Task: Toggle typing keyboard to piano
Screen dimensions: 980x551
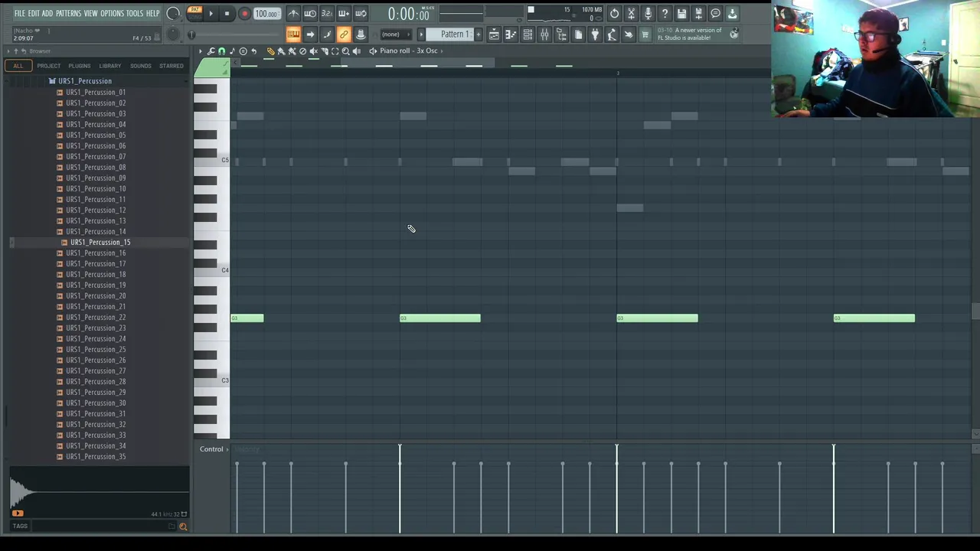Action: click(293, 34)
